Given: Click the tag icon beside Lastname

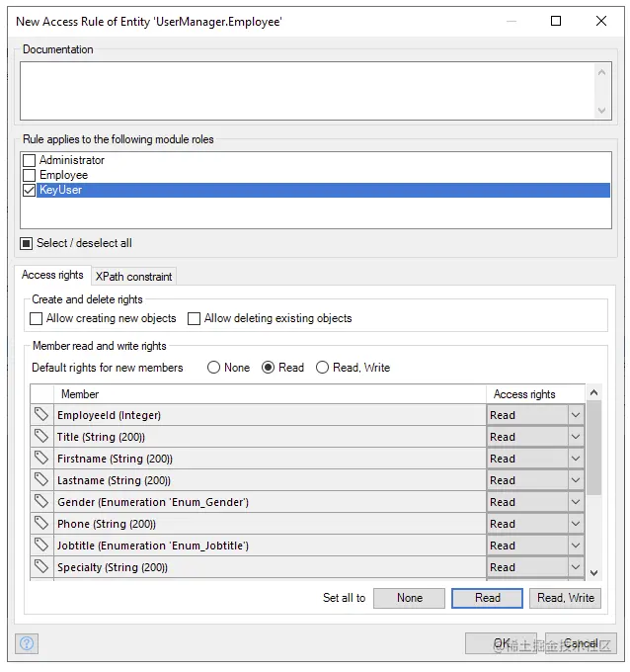Looking at the screenshot, I should click(41, 479).
